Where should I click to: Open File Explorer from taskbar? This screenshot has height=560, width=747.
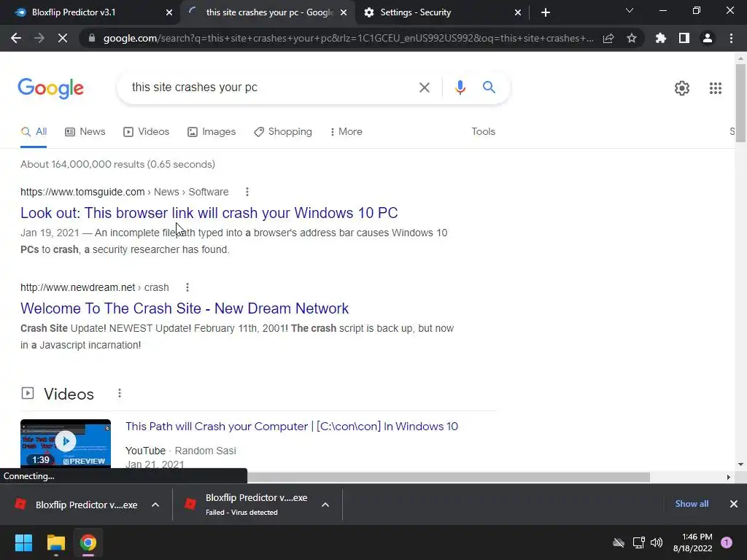[55, 542]
